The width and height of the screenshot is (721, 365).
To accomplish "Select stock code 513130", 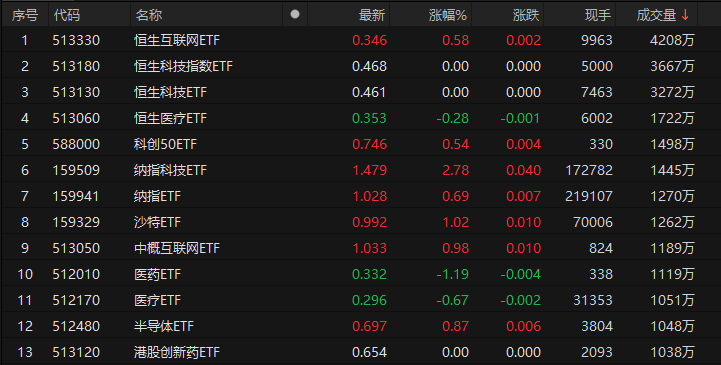I will [76, 92].
